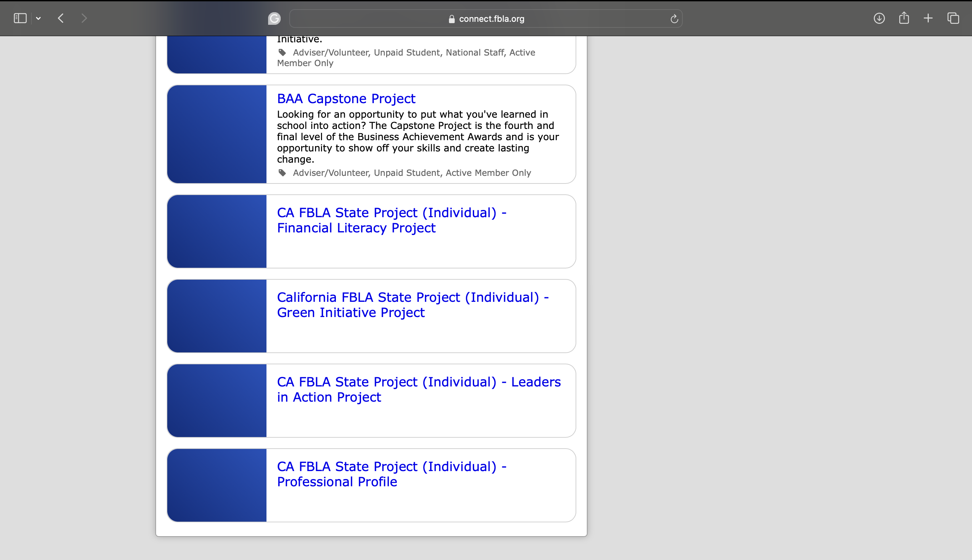
Task: Click the Leaders in Action blue thumbnail
Action: (x=217, y=401)
